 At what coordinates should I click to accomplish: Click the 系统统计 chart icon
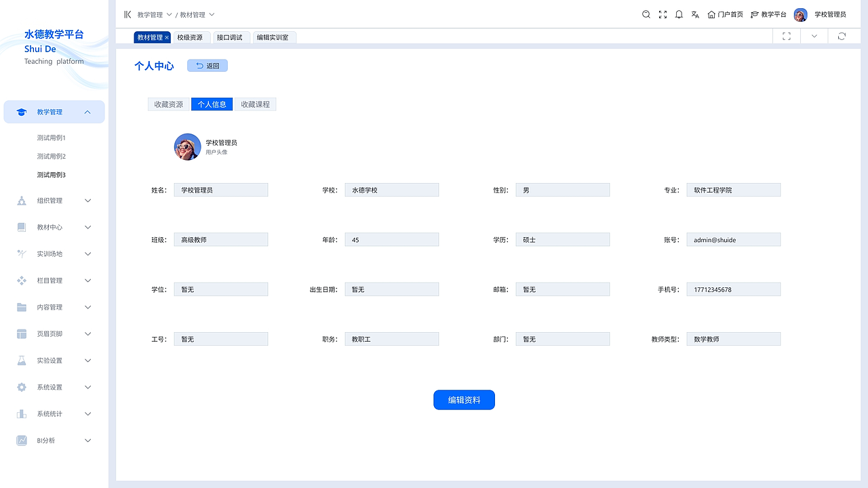(x=22, y=413)
